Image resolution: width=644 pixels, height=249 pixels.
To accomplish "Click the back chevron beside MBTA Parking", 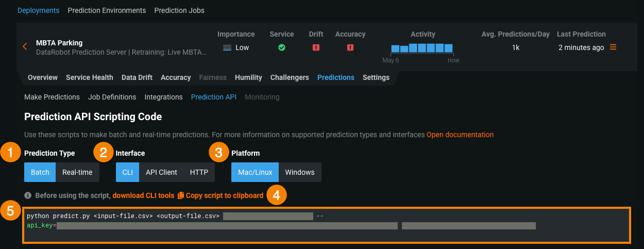I will click(25, 47).
